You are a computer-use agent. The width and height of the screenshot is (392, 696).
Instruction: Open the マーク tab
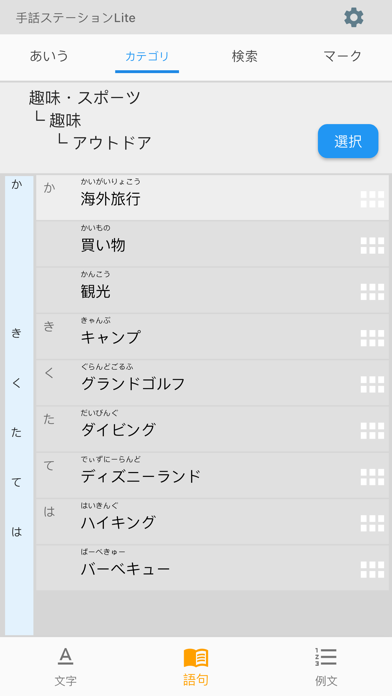pyautogui.click(x=342, y=56)
